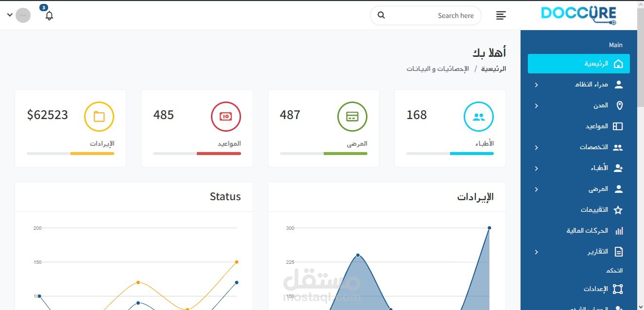Click the orange Status line point at 150
The width and height of the screenshot is (644, 310).
click(x=237, y=262)
